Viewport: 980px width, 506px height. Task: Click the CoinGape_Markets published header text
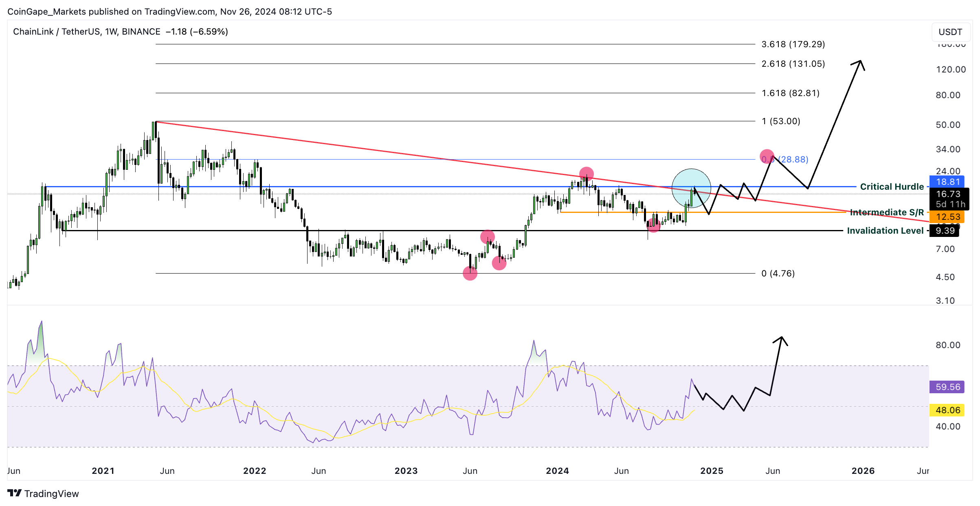(169, 11)
